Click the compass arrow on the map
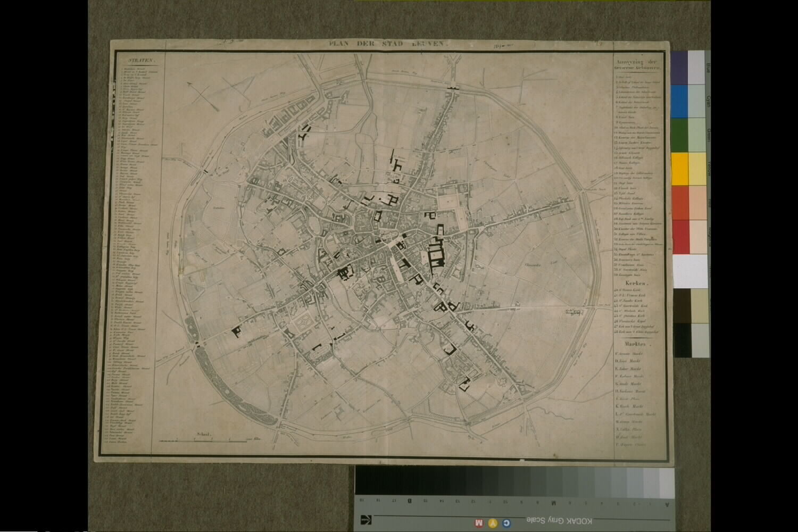 (203, 96)
